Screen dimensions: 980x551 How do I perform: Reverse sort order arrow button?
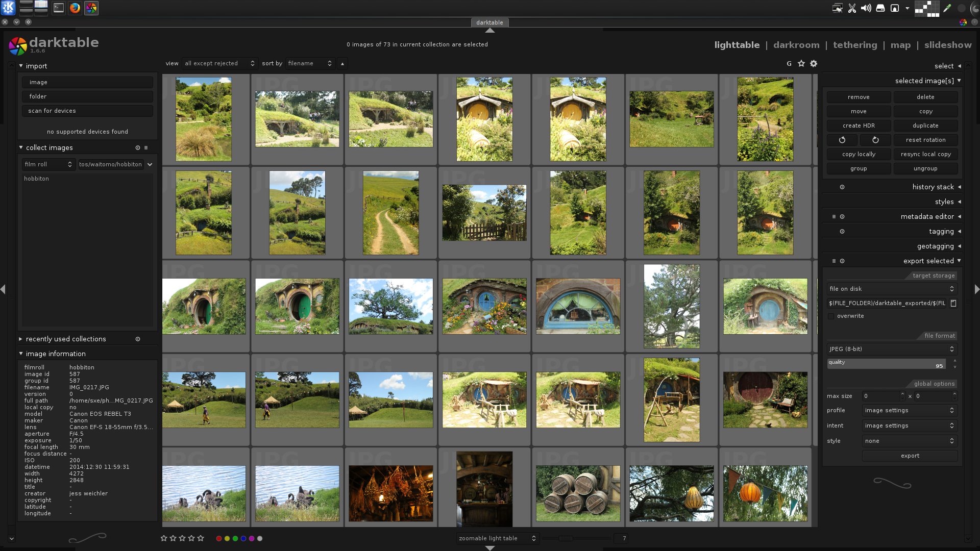click(342, 64)
